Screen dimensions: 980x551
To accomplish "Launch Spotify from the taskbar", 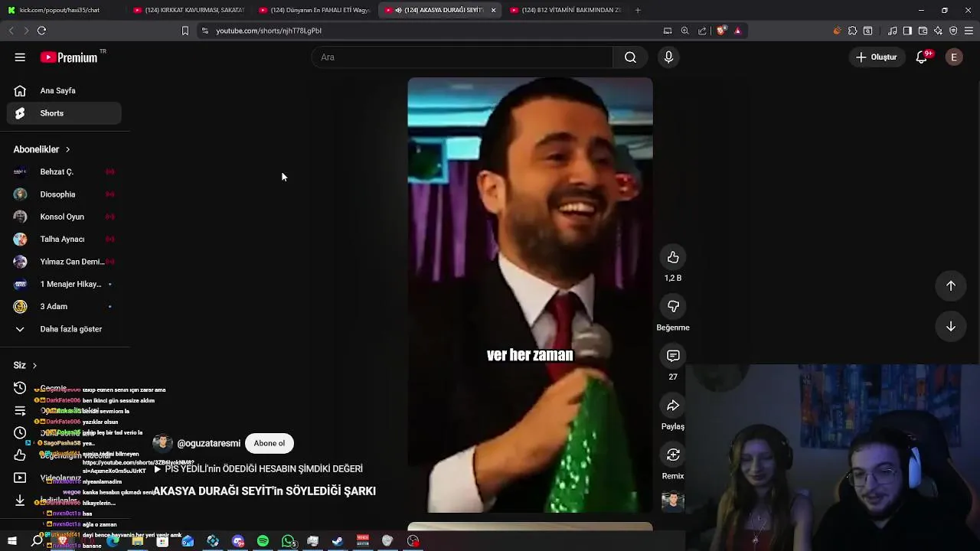I will point(263,541).
